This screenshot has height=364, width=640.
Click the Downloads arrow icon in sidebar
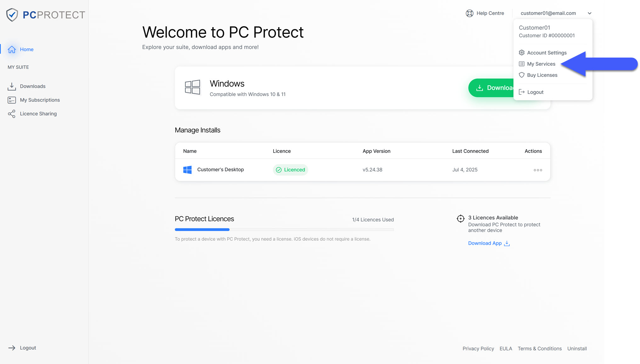[12, 86]
